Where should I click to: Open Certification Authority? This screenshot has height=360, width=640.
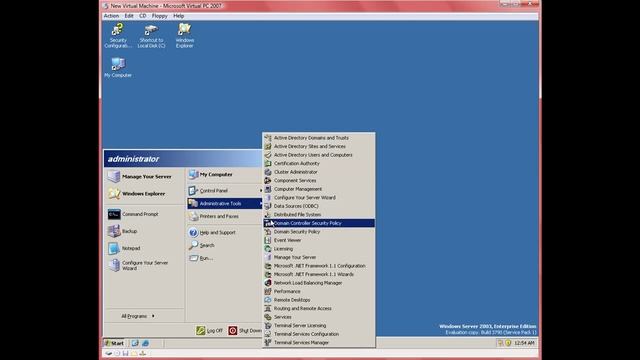pos(319,163)
